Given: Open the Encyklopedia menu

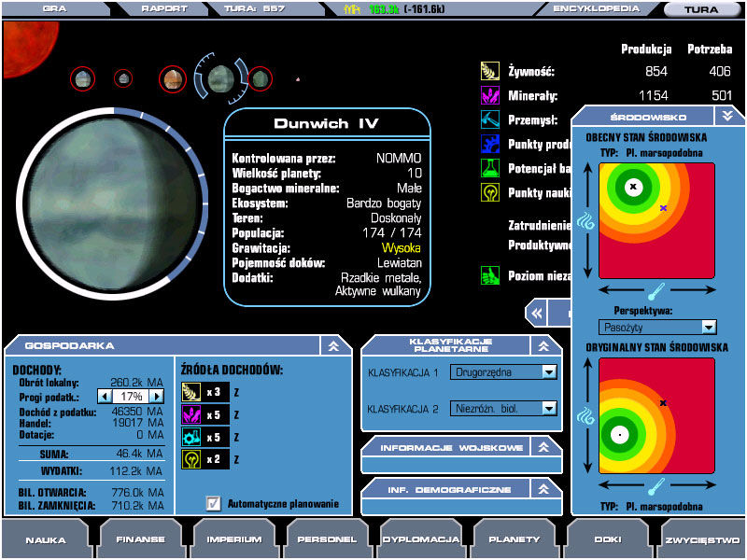Looking at the screenshot, I should click(x=596, y=8).
